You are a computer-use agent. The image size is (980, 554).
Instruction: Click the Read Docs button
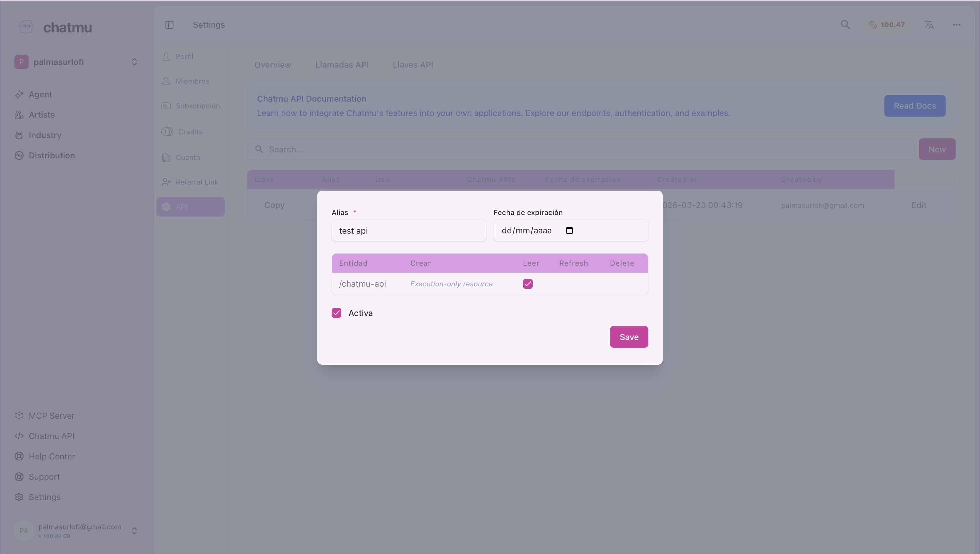point(914,105)
